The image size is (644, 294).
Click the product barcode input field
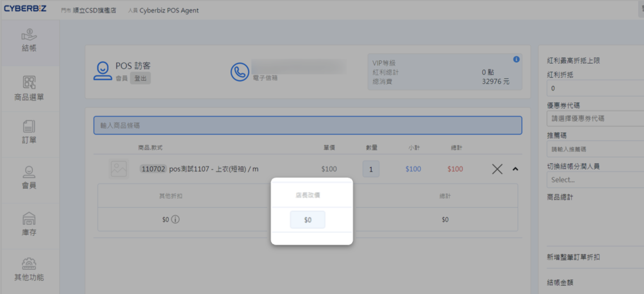coord(308,125)
